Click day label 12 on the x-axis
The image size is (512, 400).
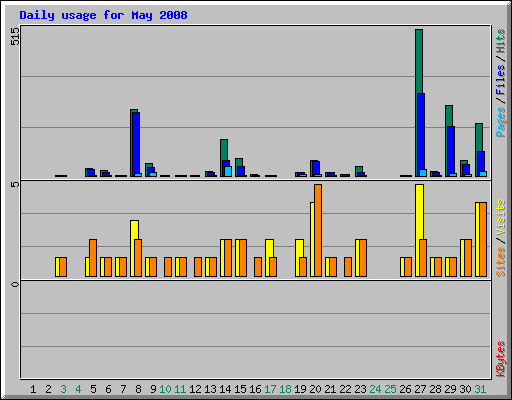coord(195,389)
